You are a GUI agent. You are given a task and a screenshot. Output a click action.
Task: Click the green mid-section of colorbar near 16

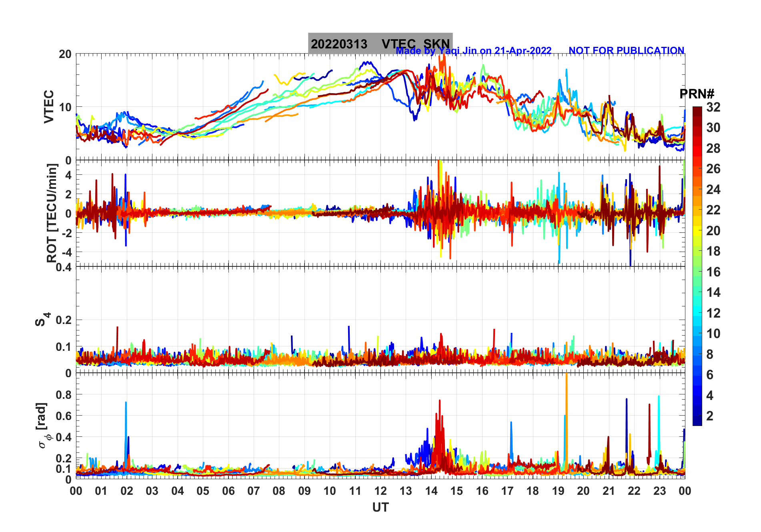[697, 272]
